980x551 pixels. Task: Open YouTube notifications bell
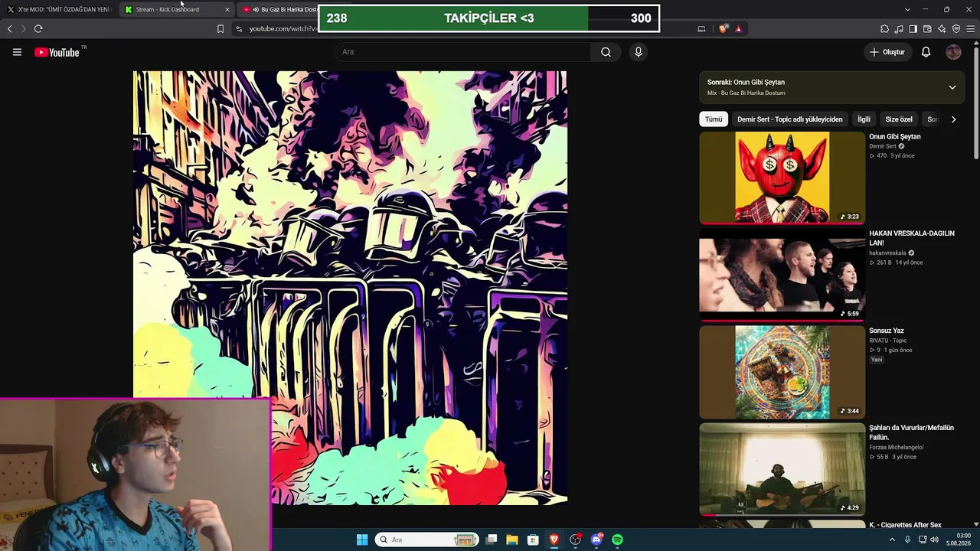(926, 52)
